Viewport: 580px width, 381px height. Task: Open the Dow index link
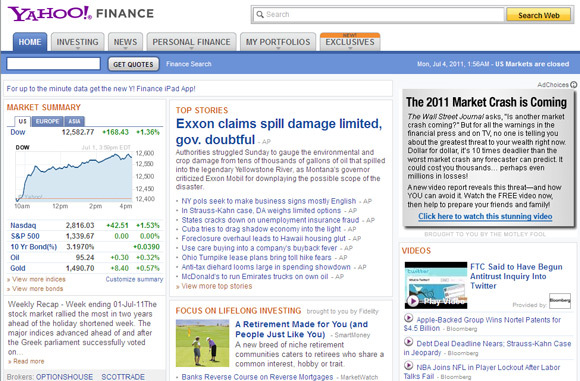[x=18, y=132]
